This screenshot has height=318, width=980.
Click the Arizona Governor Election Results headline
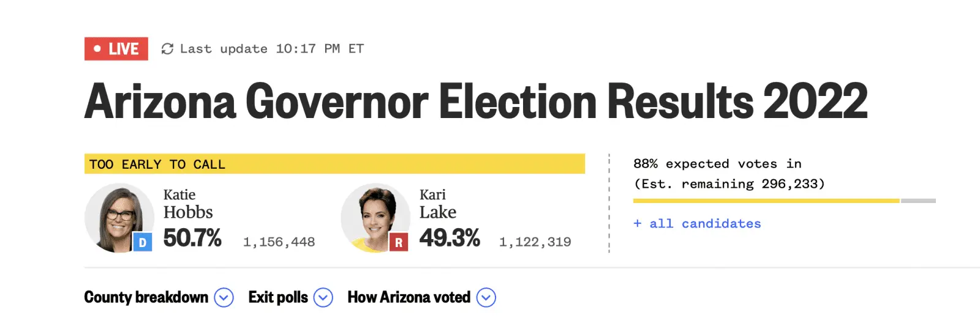(476, 102)
